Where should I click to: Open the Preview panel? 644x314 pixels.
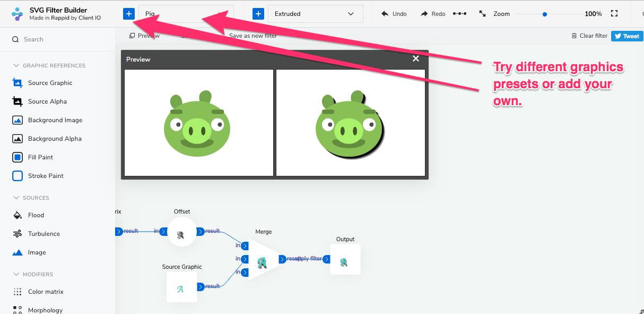click(x=144, y=35)
